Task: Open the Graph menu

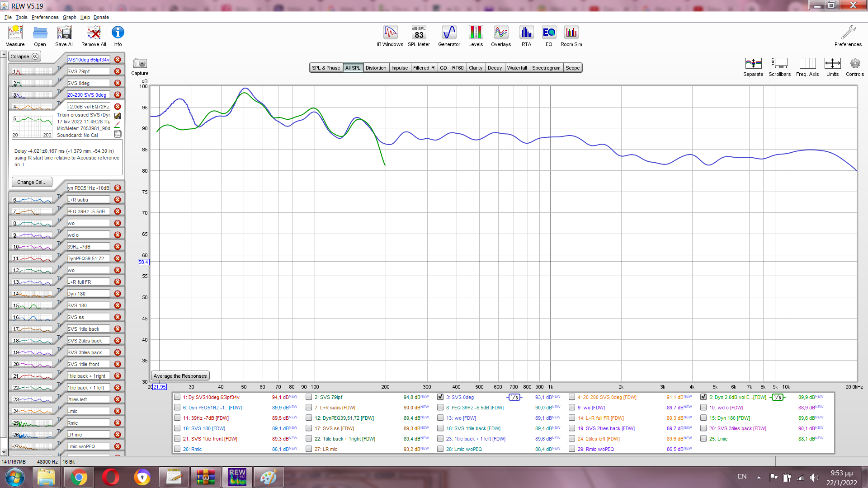Action: point(69,17)
